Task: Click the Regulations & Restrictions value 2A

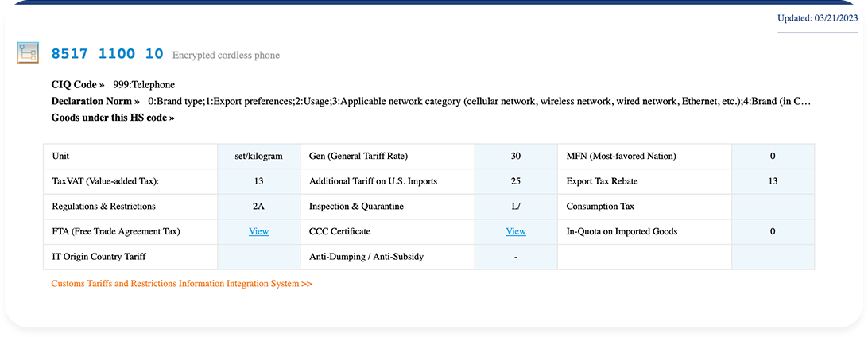Action: [x=259, y=207]
